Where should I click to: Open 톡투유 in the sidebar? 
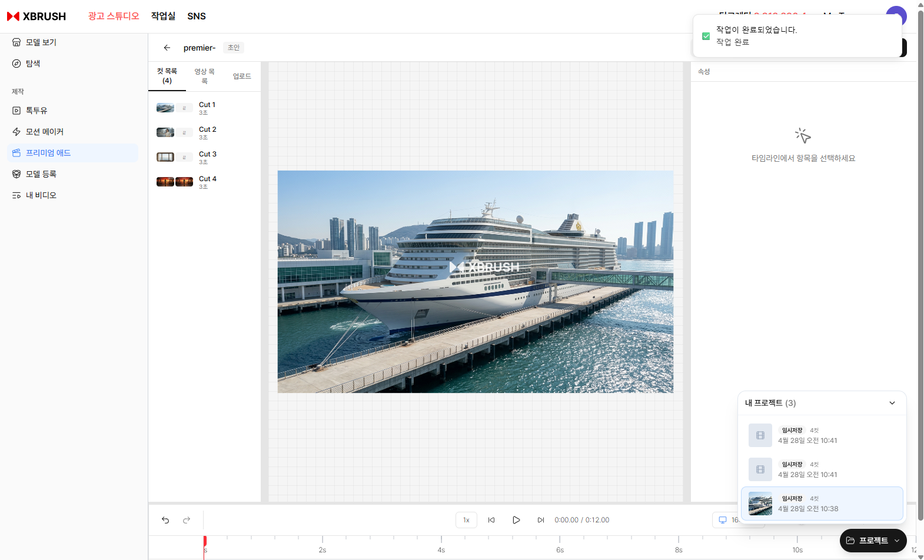(x=36, y=111)
